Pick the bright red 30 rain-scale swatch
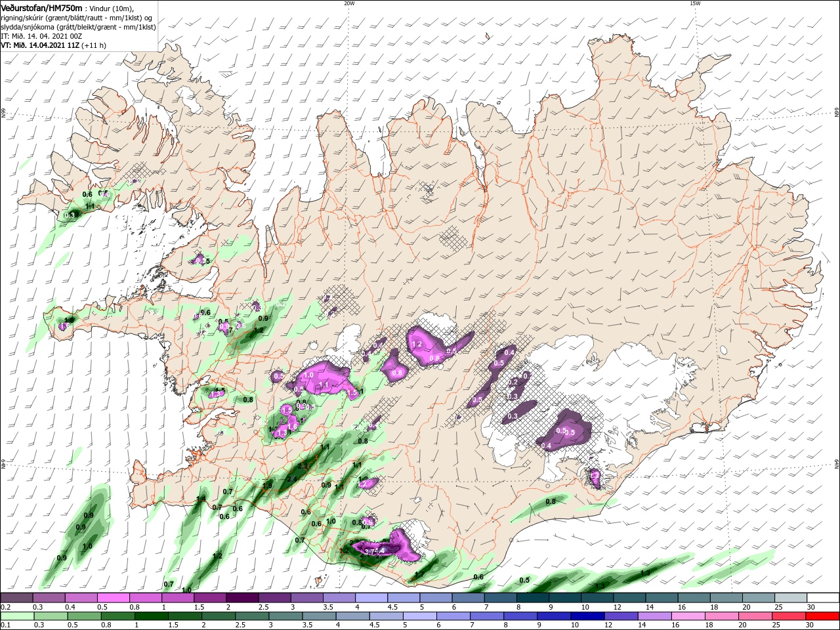 (822, 616)
